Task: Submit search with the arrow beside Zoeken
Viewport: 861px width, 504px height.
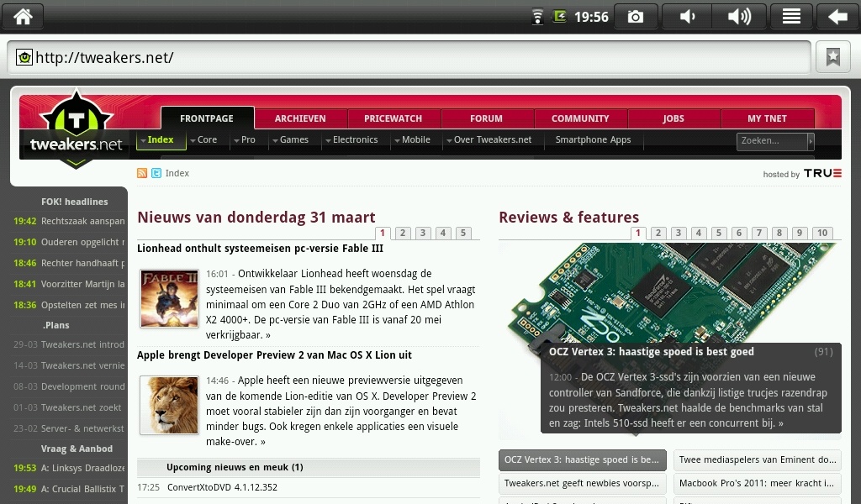Action: coord(811,141)
